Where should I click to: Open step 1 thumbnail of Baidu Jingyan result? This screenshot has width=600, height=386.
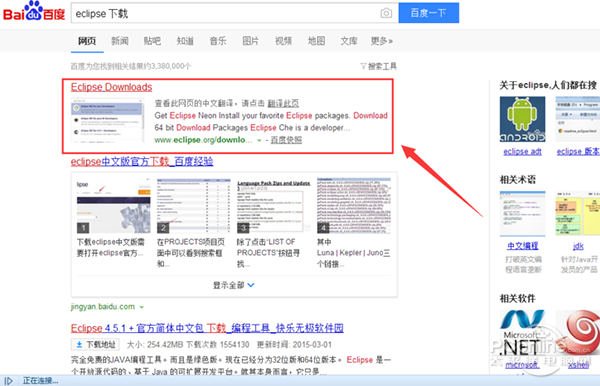tap(114, 205)
